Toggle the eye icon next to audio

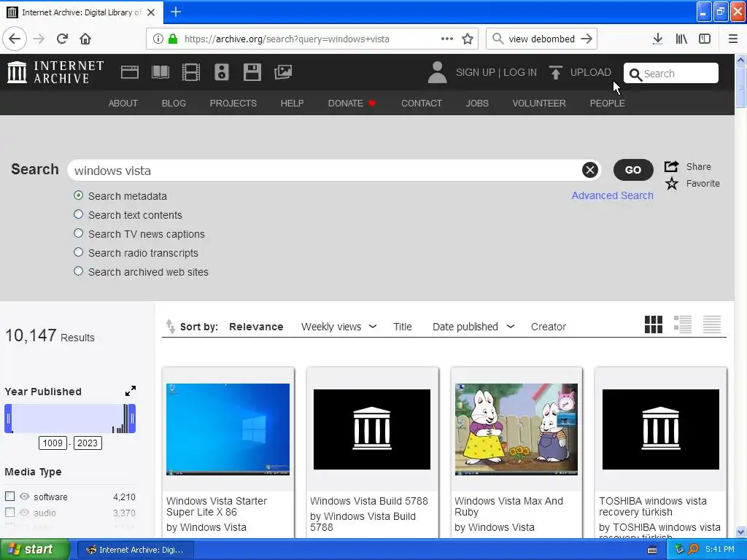coord(24,513)
